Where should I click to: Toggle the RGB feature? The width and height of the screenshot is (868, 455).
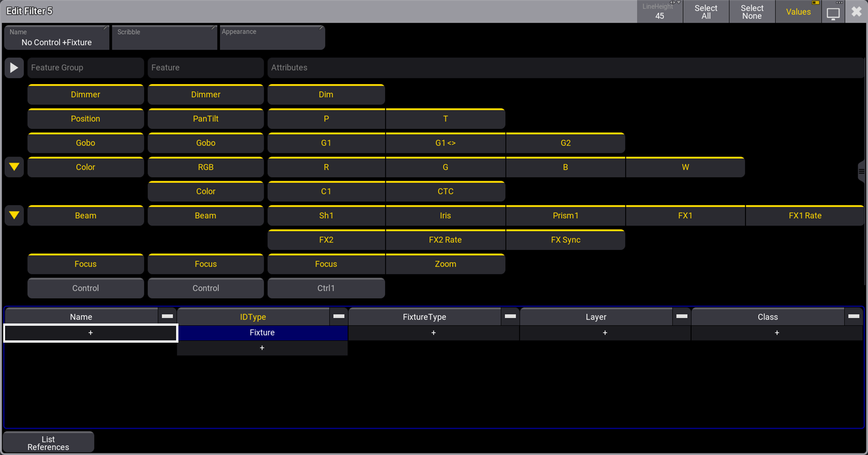(206, 167)
